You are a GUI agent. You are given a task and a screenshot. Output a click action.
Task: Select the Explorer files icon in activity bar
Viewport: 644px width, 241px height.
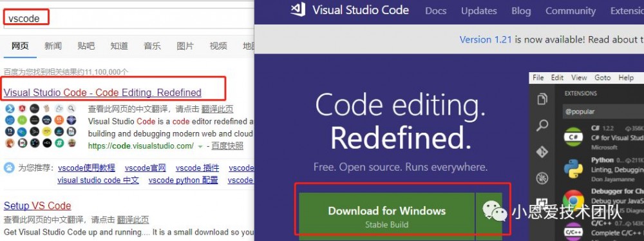542,99
